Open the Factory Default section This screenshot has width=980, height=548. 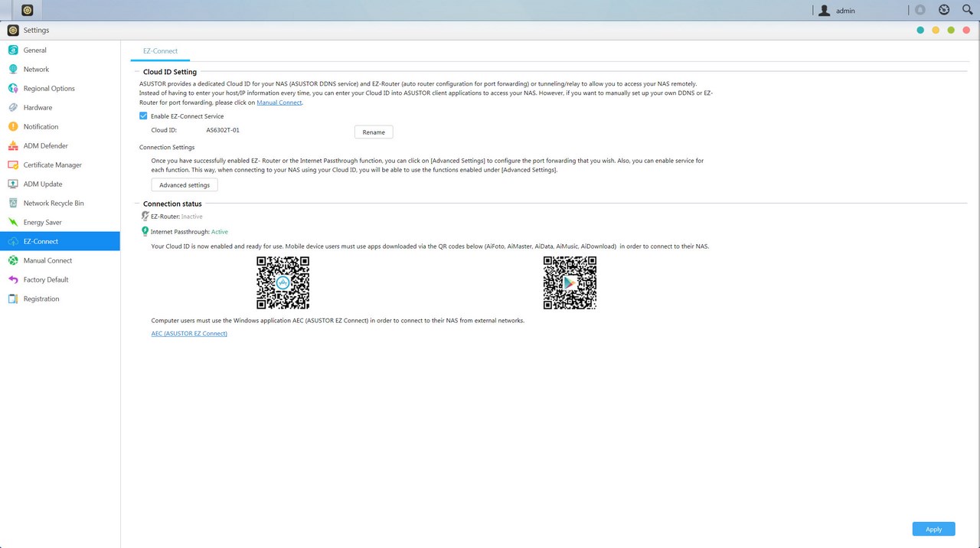point(60,280)
